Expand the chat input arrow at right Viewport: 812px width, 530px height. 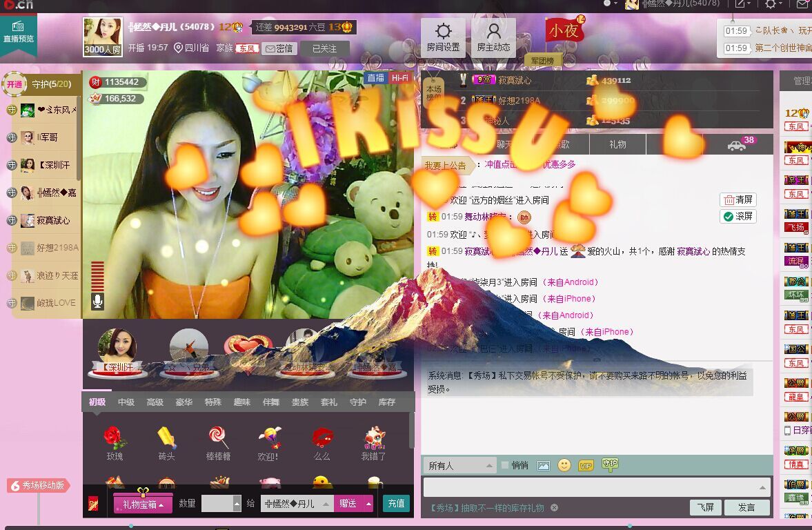762,487
